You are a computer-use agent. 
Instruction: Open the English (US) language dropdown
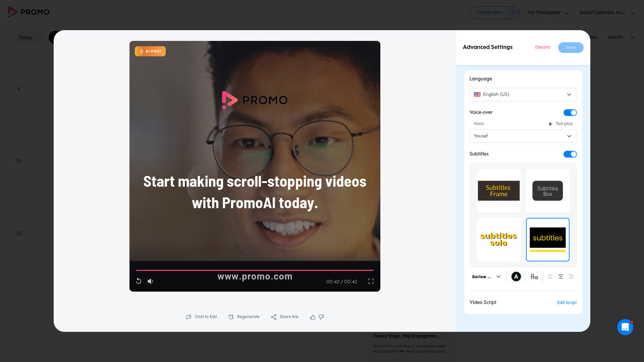pos(523,95)
